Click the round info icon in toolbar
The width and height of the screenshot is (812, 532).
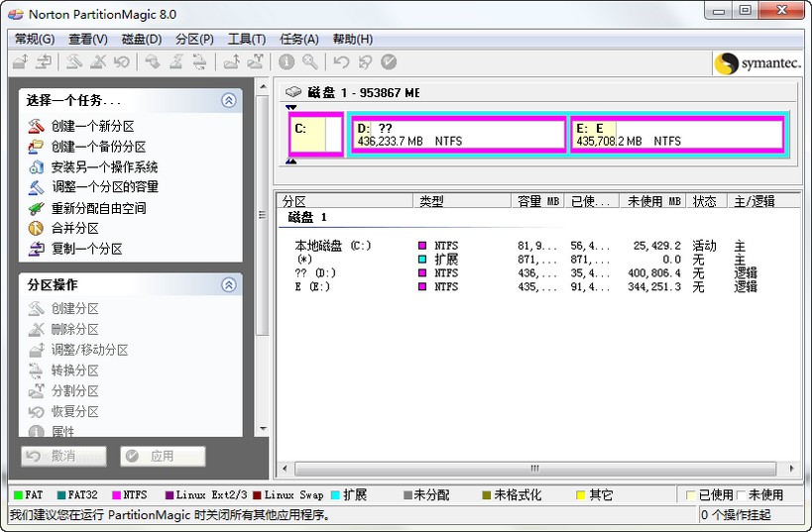click(287, 62)
